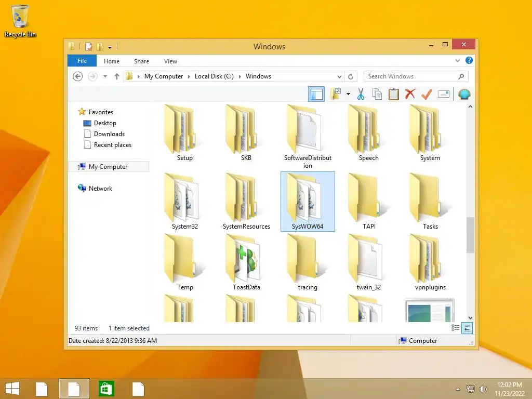Viewport: 532px width, 399px height.
Task: Switch to the Share ribbon tab
Action: tap(141, 61)
